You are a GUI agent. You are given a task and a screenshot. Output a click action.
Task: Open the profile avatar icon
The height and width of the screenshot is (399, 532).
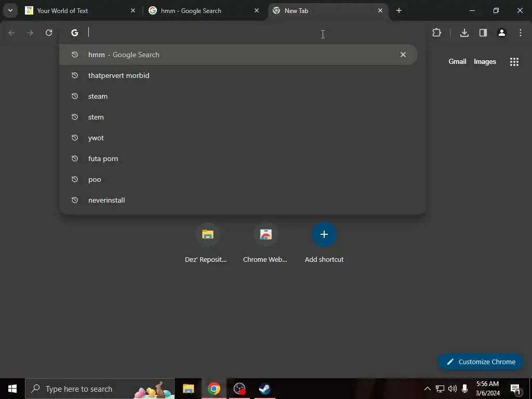502,33
